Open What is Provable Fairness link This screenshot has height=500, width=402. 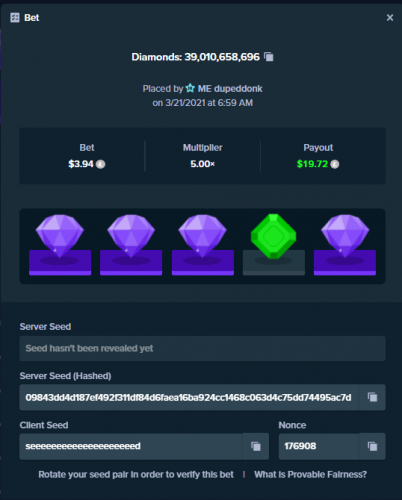[x=310, y=474]
